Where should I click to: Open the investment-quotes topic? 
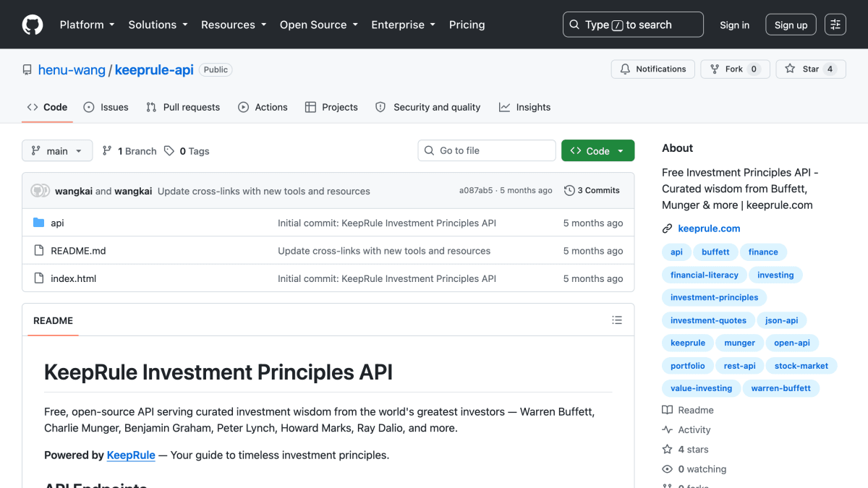pyautogui.click(x=708, y=320)
